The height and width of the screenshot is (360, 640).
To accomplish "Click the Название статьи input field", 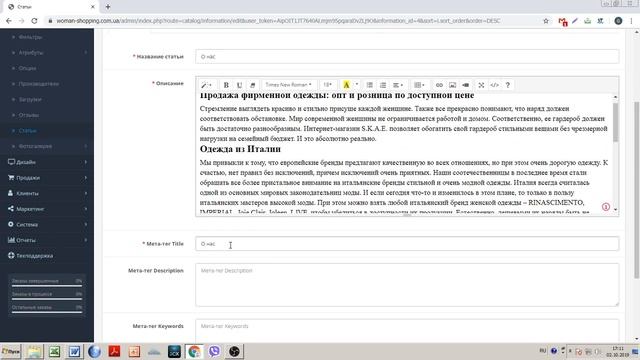I will pos(407,57).
